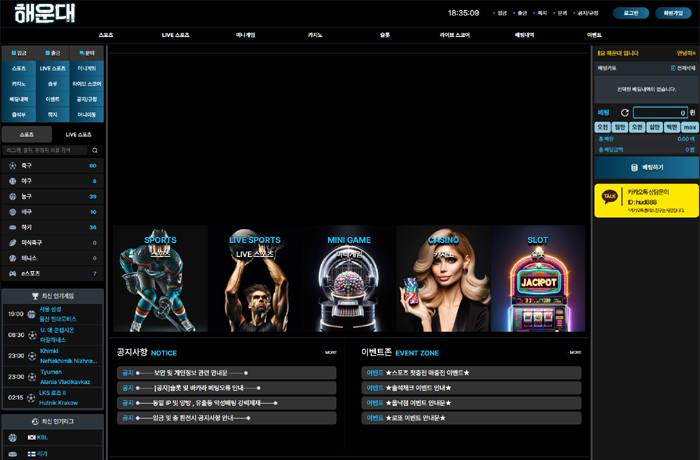This screenshot has height=460, width=700.
Task: Click the refresh icon next to 베팅
Action: [625, 113]
